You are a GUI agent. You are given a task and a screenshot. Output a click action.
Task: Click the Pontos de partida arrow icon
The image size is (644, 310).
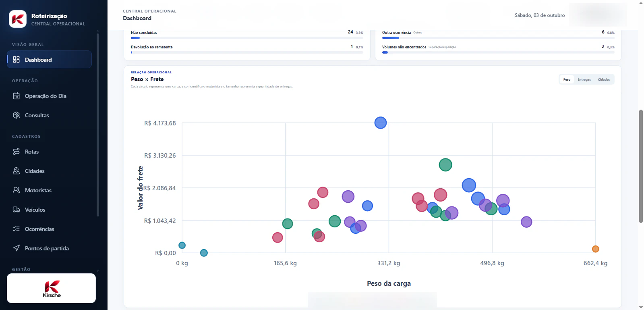[16, 248]
